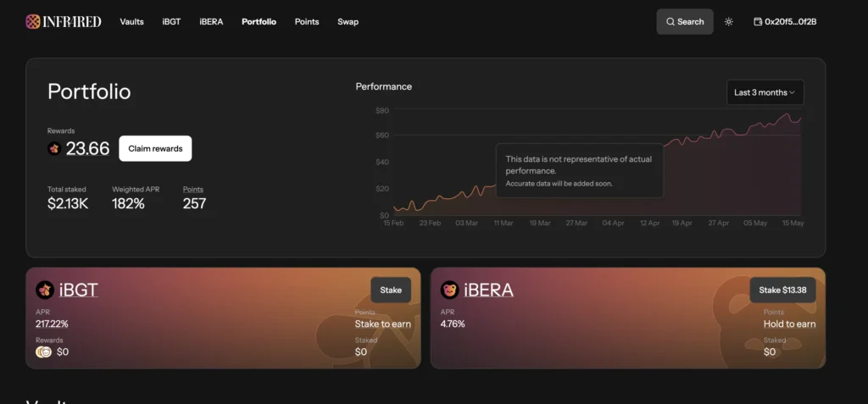This screenshot has height=404, width=868.
Task: Open the iBERA nav item
Action: 211,21
